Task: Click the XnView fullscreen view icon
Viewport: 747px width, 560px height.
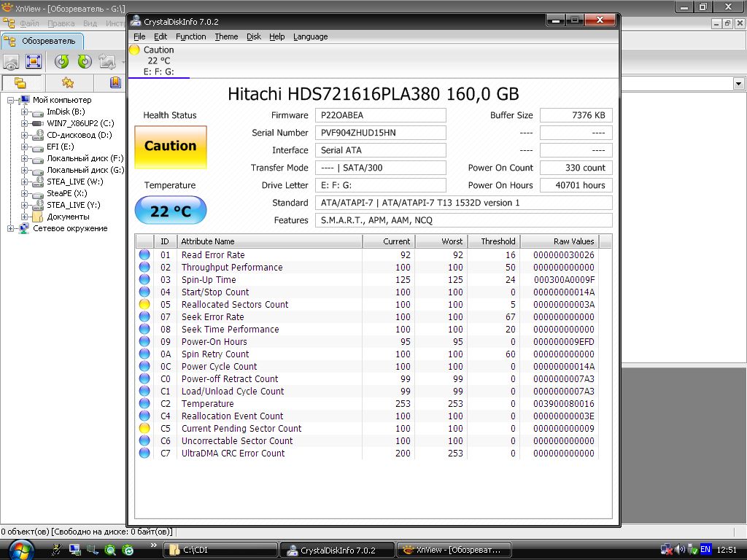Action: (x=34, y=62)
